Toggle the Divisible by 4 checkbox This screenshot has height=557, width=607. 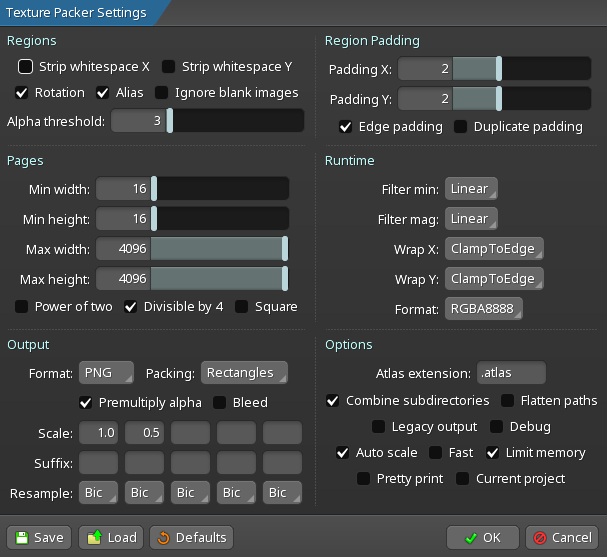click(130, 307)
